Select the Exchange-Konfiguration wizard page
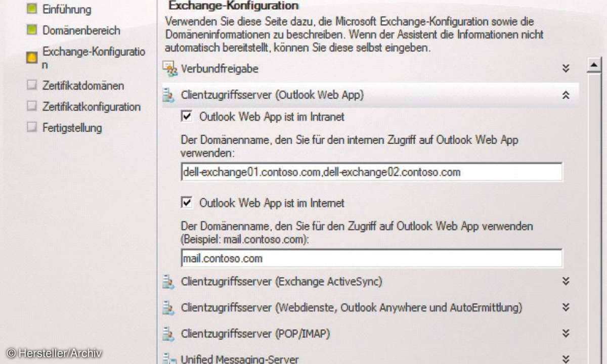The height and width of the screenshot is (364, 607). point(94,58)
